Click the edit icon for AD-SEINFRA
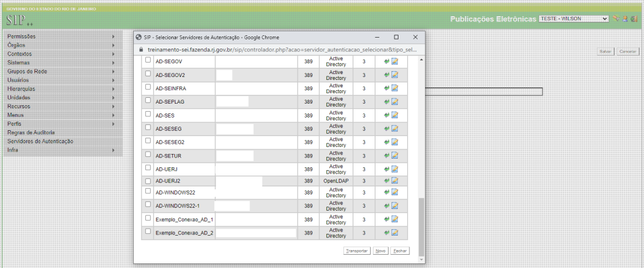This screenshot has width=644, height=268. coord(395,88)
